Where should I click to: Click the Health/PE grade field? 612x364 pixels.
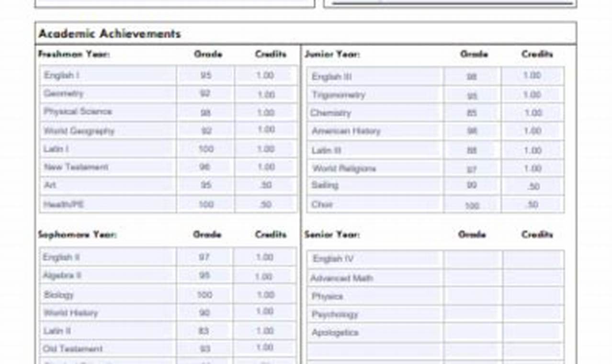[205, 204]
